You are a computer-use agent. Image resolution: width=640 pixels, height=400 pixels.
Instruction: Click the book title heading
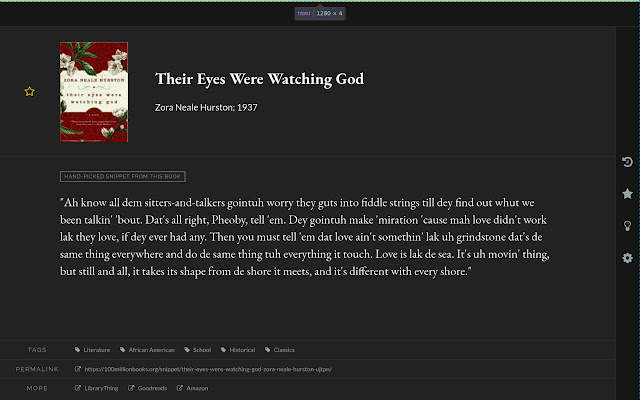(259, 79)
